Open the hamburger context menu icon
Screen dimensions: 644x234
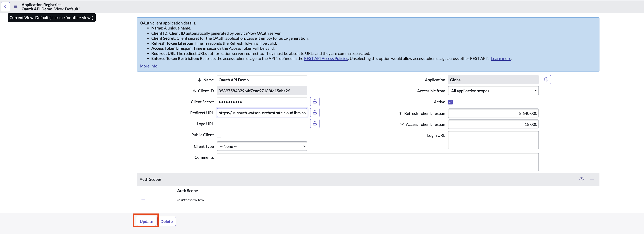click(16, 7)
